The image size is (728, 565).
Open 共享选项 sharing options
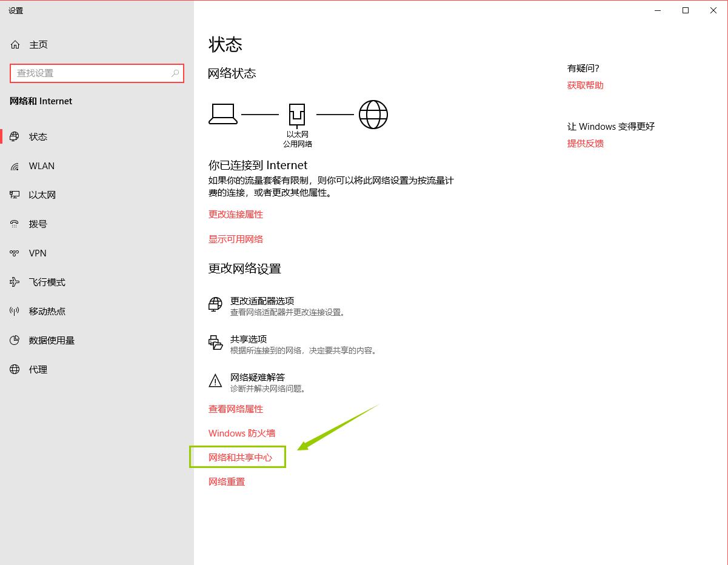coord(248,339)
